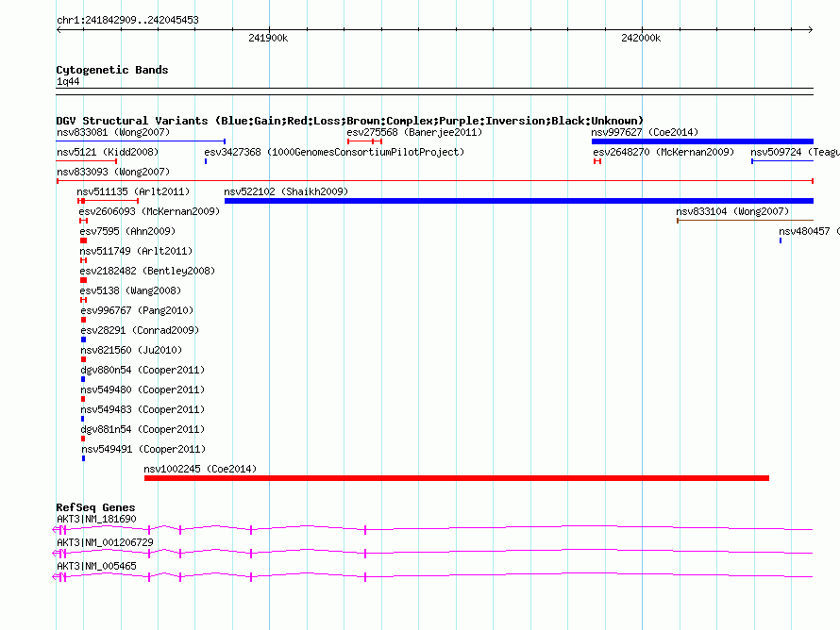Select the thick red nsv1002245 loss bar

click(457, 478)
